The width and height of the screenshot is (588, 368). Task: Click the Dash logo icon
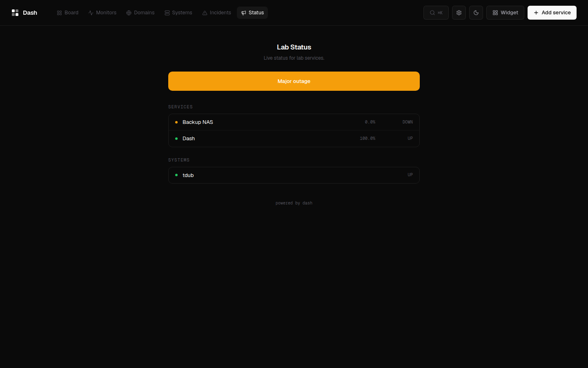pos(15,13)
